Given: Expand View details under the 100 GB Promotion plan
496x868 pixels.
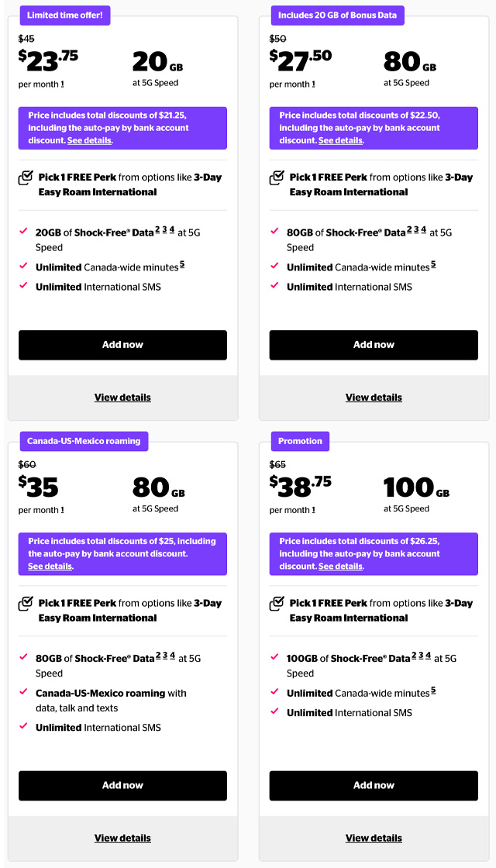Looking at the screenshot, I should pos(374,838).
